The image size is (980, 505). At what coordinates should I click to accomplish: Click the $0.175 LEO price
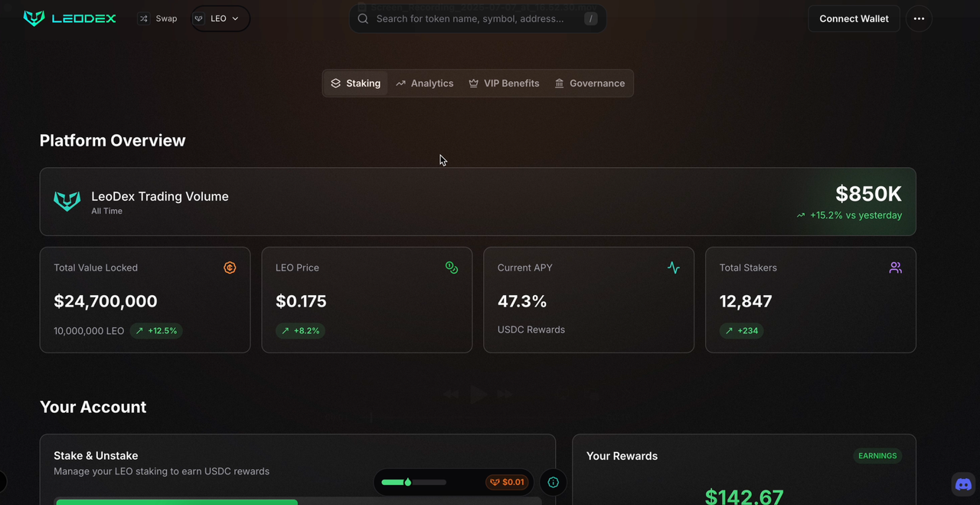[x=301, y=301]
